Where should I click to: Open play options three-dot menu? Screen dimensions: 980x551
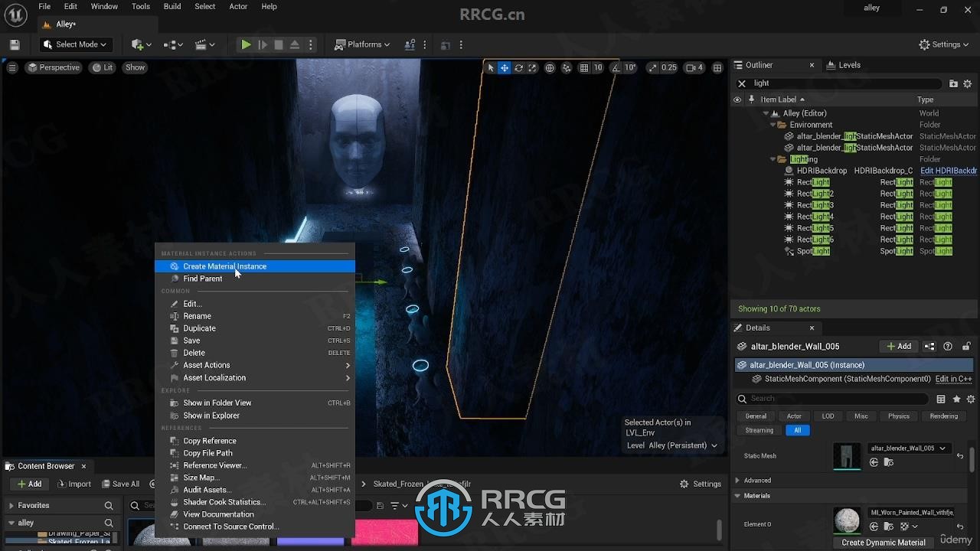[x=311, y=44]
